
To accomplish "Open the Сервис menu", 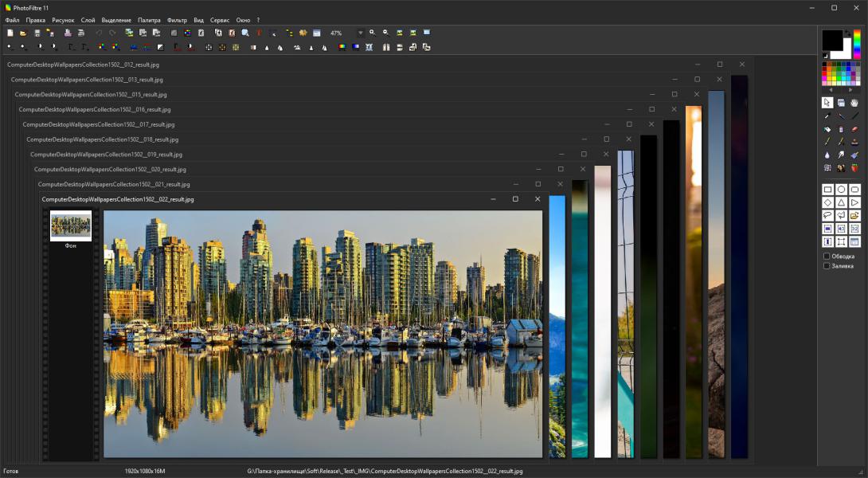I will pyautogui.click(x=220, y=20).
